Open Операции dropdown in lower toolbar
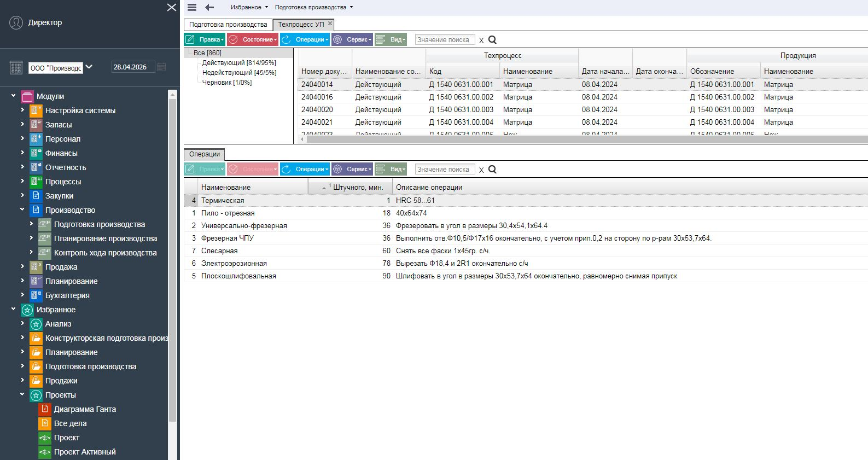This screenshot has height=460, width=868. pos(305,169)
